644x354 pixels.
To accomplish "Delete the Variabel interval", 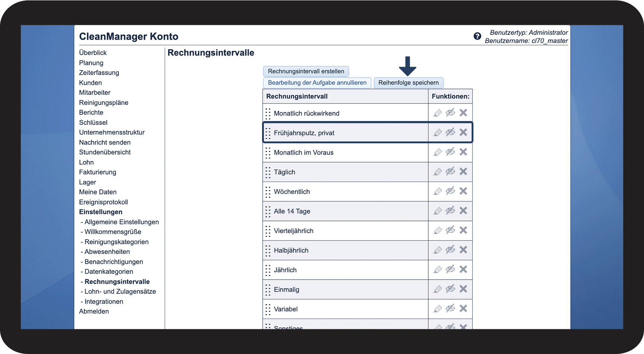I will pyautogui.click(x=463, y=308).
